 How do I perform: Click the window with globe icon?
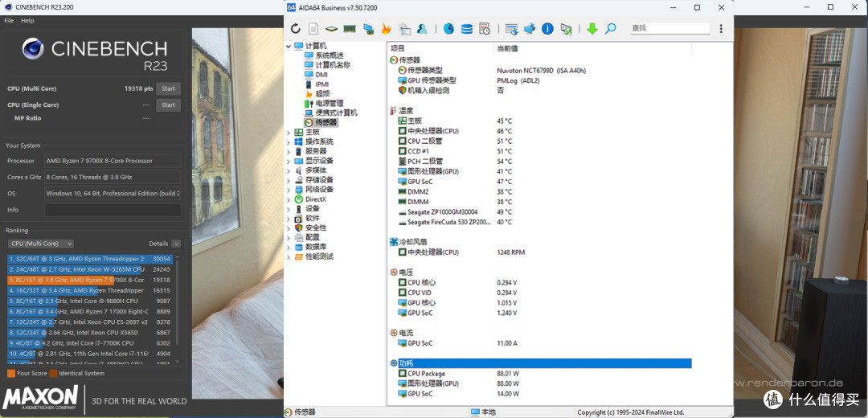[511, 29]
